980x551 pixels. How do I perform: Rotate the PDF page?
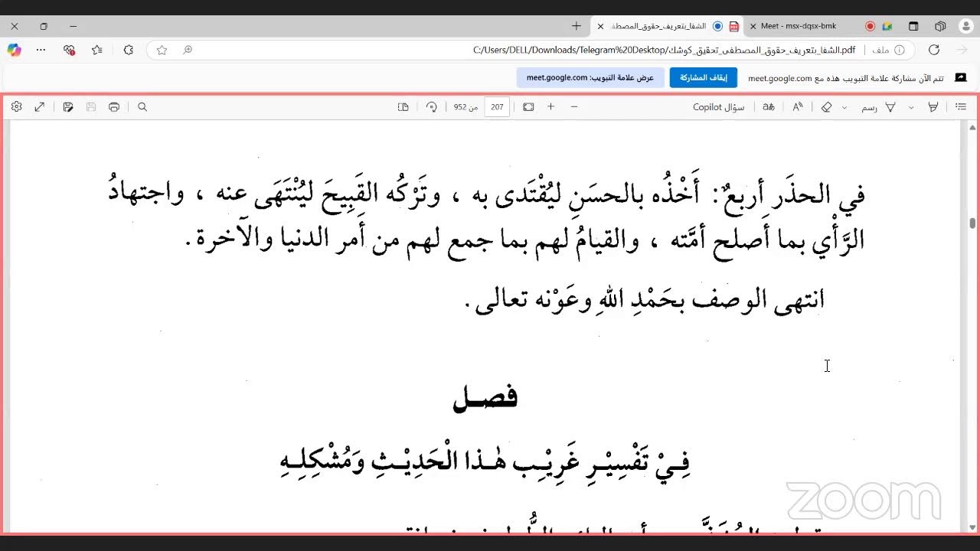[432, 107]
